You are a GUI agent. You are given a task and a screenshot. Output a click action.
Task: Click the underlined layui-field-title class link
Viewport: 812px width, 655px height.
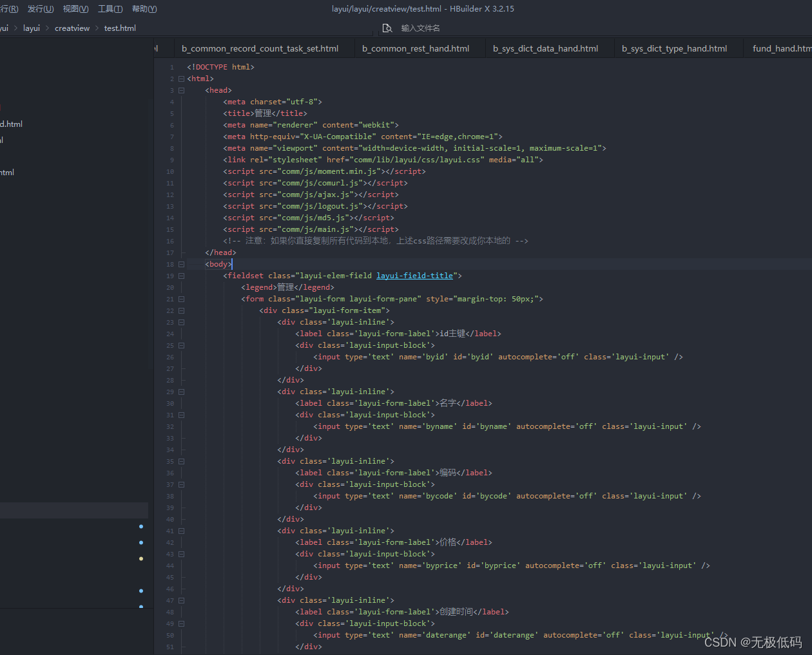pyautogui.click(x=414, y=276)
